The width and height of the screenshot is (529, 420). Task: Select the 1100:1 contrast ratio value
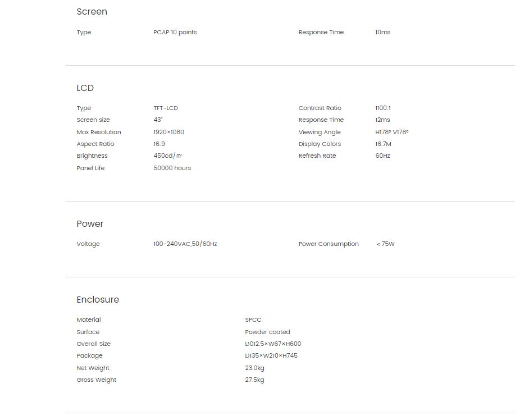tap(383, 108)
